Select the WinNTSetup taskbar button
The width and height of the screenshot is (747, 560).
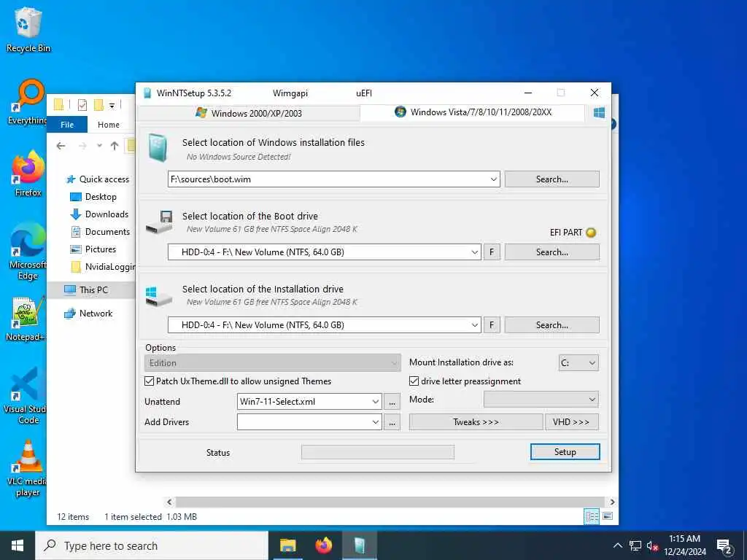tap(360, 545)
